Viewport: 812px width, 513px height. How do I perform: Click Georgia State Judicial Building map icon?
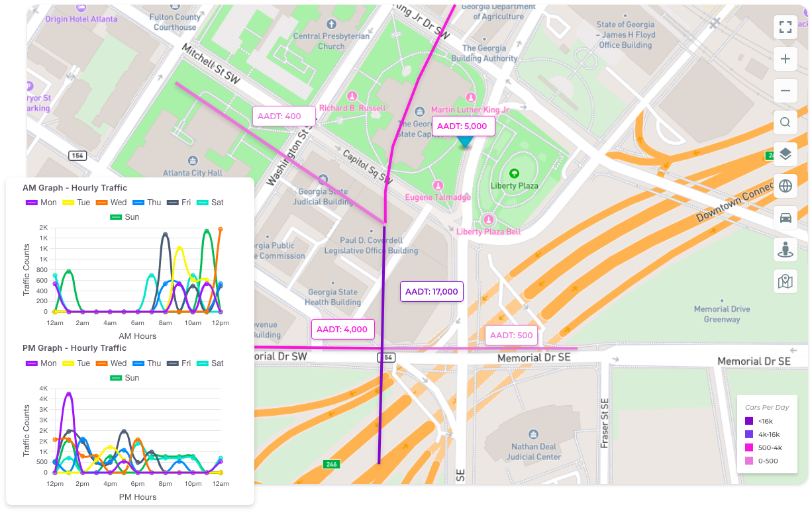click(323, 179)
